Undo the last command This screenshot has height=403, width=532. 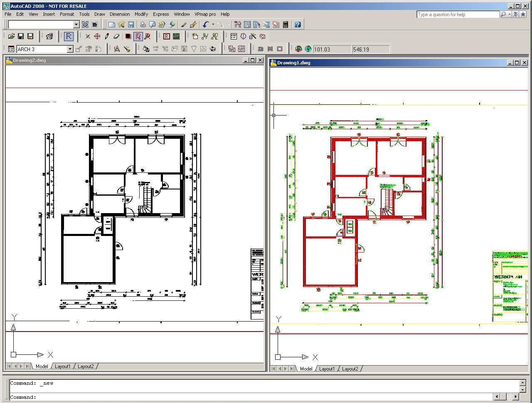(207, 24)
